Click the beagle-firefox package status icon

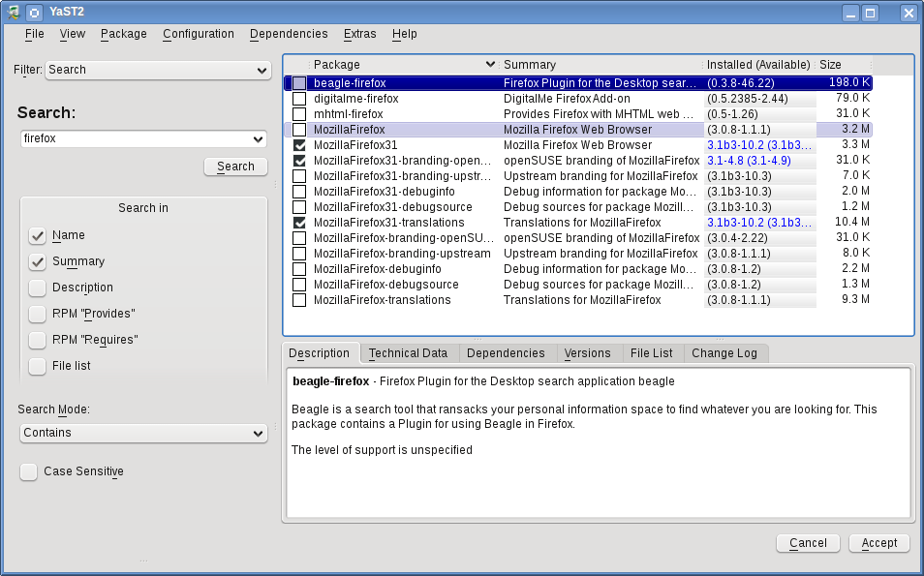(299, 83)
